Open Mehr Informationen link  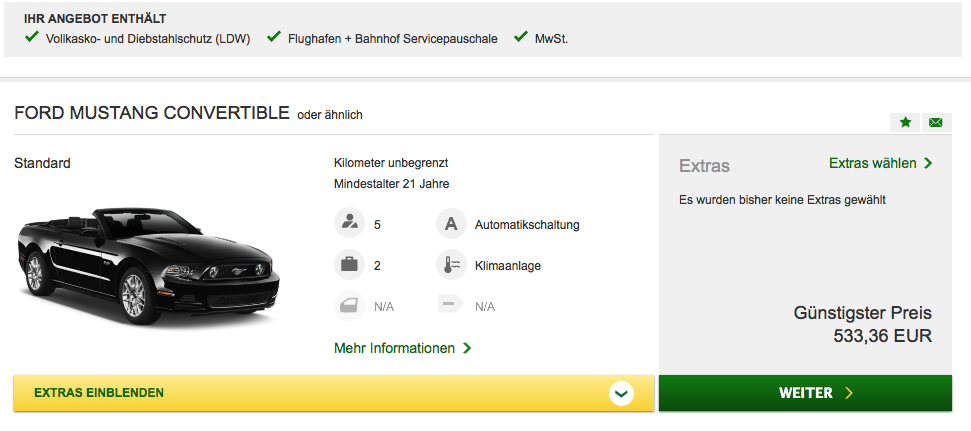tap(402, 348)
